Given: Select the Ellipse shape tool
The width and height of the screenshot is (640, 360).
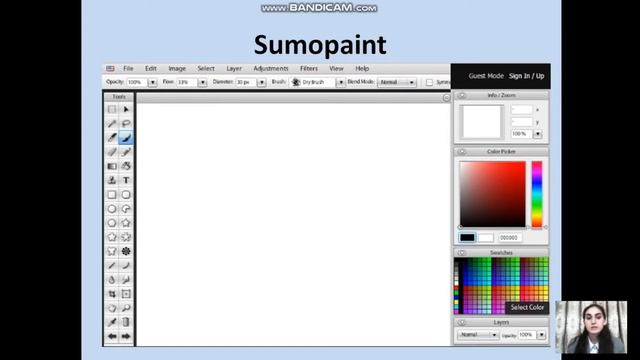Looking at the screenshot, I should (112, 209).
